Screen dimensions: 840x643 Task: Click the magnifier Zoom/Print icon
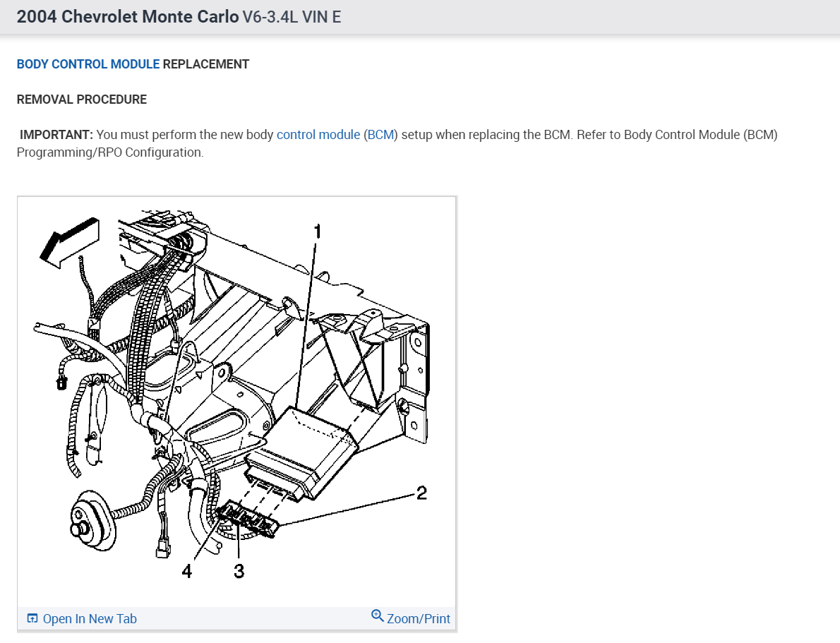point(377,616)
